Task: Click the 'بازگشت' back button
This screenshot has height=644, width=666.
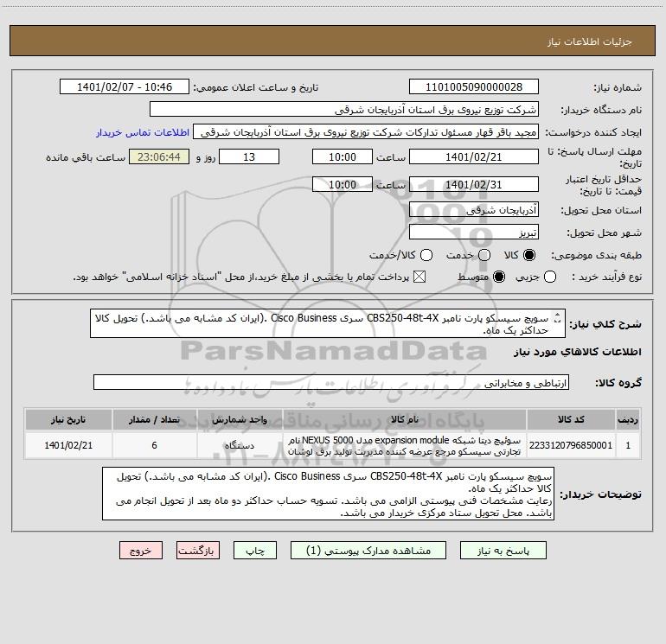Action: [198, 551]
